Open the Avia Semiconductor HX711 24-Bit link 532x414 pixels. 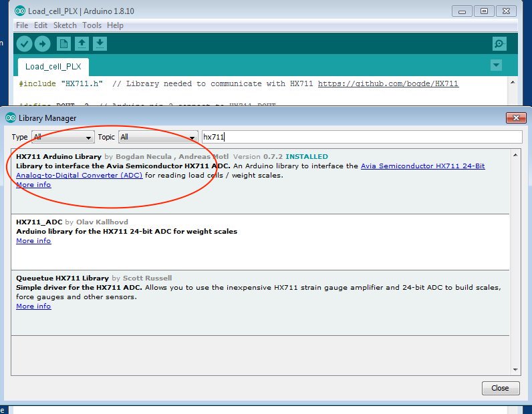click(423, 166)
